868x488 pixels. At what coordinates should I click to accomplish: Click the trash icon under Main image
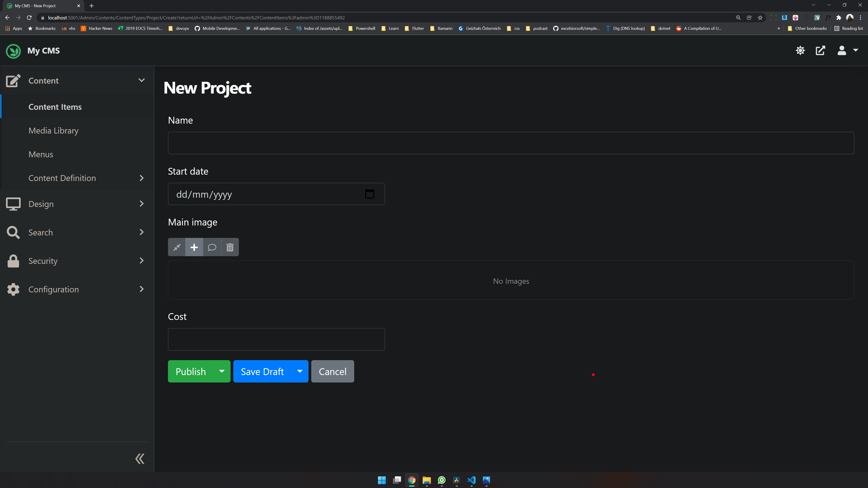tap(230, 247)
